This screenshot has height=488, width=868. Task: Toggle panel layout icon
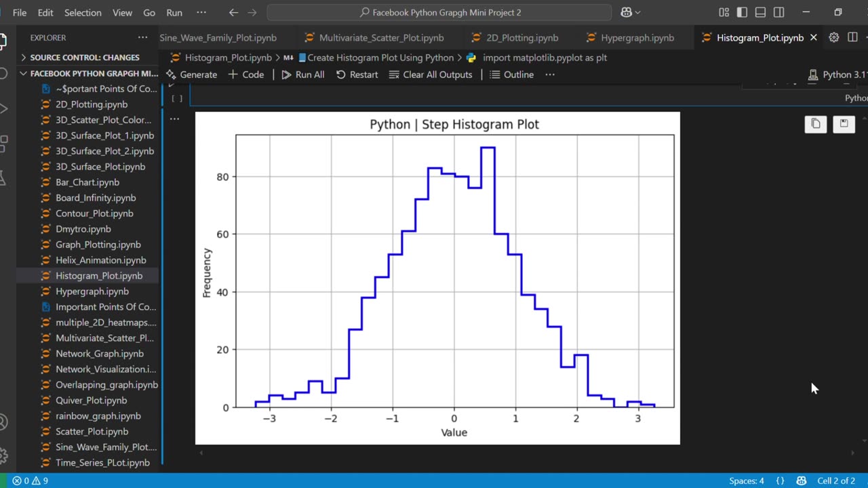[760, 12]
